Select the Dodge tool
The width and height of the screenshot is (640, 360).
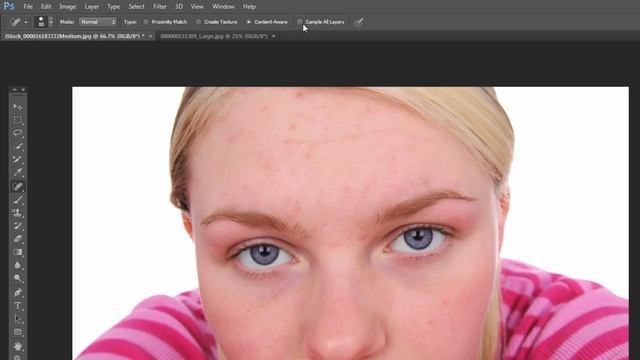click(x=18, y=278)
